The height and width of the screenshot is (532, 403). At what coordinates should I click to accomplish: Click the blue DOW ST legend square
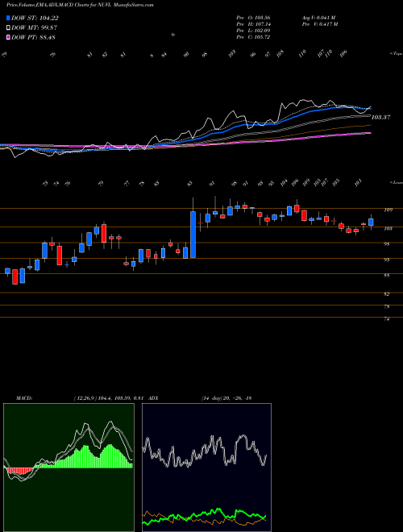(8, 19)
